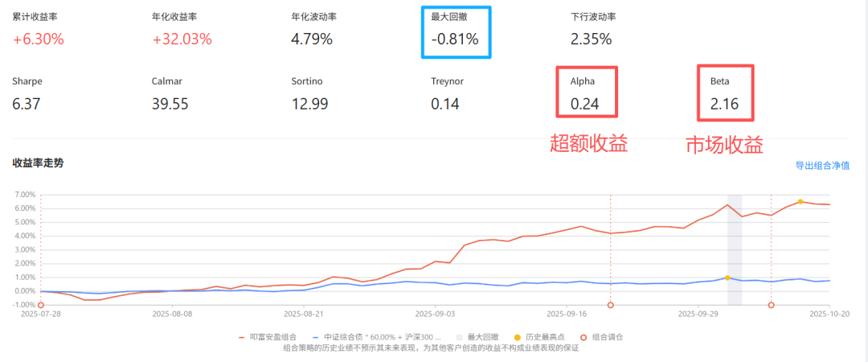Click the yellow dot on blue benchmark line
This screenshot has height=362, width=868.
[727, 278]
